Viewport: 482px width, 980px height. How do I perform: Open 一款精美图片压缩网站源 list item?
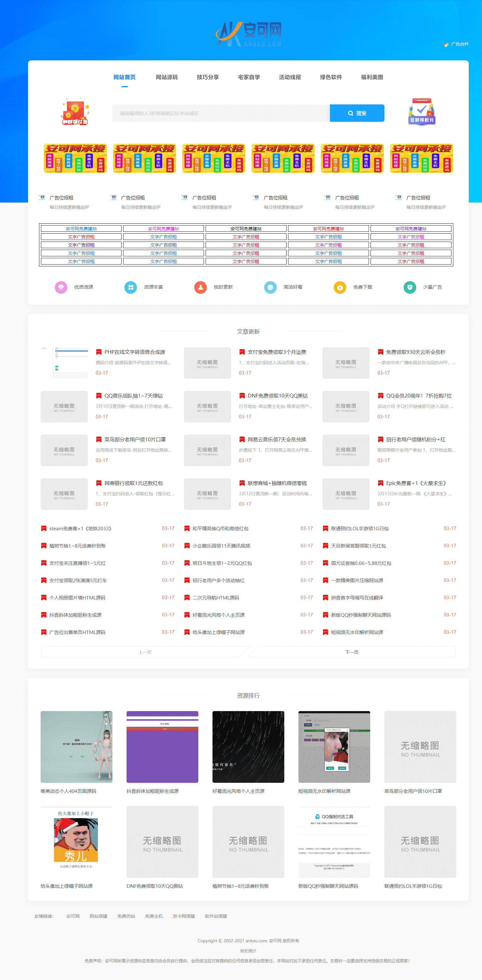pyautogui.click(x=357, y=581)
